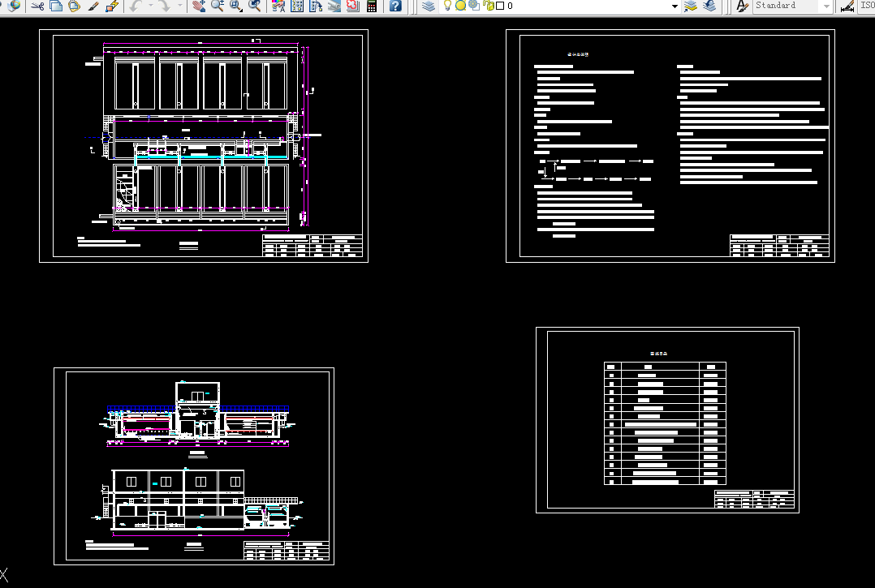Open the Dimension Style manager icon
The width and height of the screenshot is (875, 588).
coord(847,6)
